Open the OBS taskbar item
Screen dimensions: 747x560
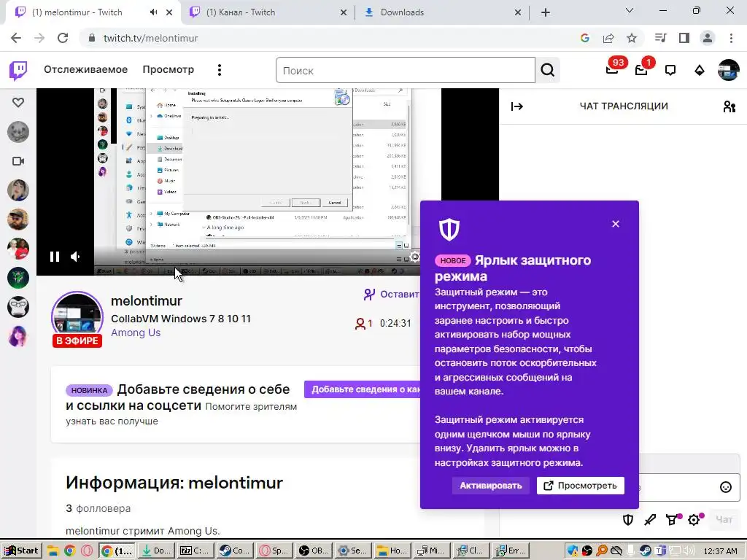point(312,551)
